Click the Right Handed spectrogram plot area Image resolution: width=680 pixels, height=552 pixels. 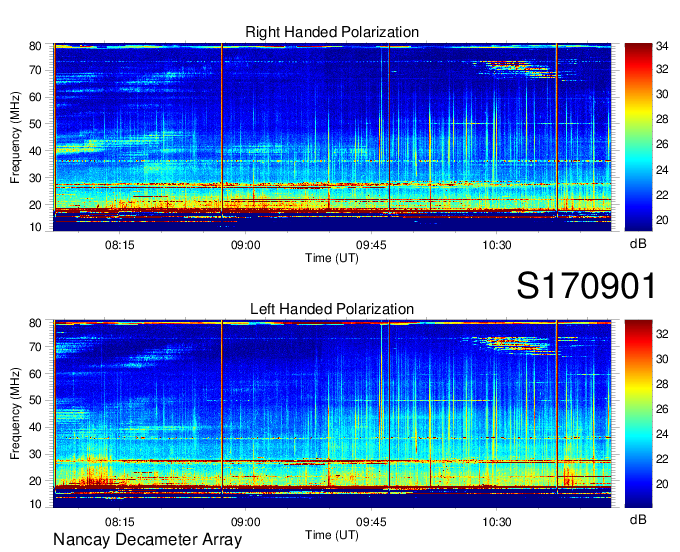click(x=332, y=137)
